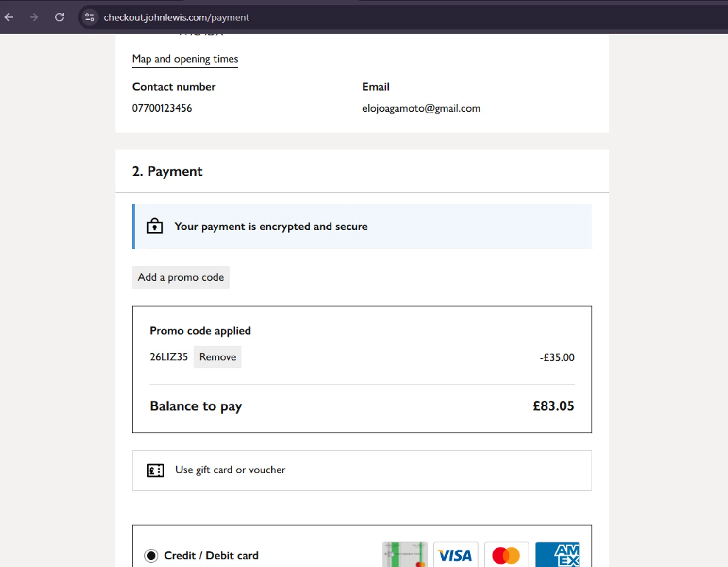728x567 pixels.
Task: Click the gift card voucher icon
Action: [x=155, y=470]
